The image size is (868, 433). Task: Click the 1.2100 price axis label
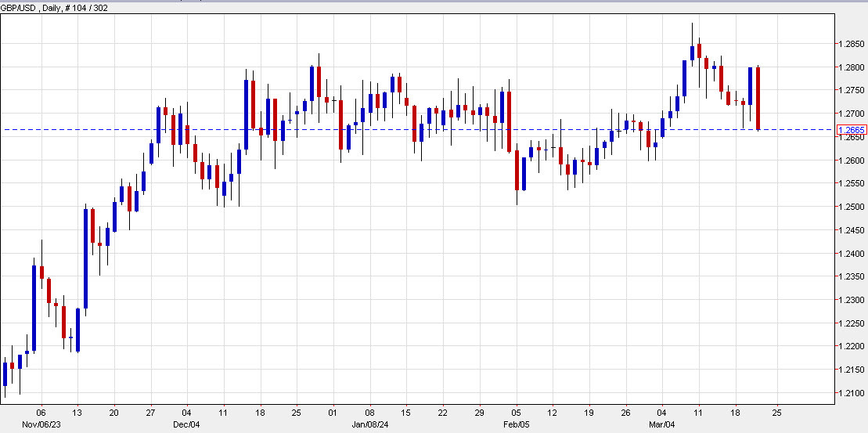click(x=852, y=394)
